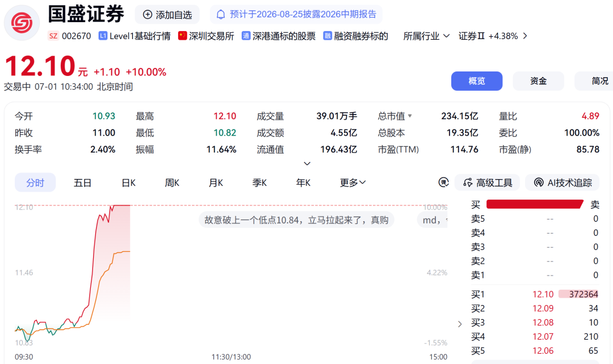Click the 卖1 row label
This screenshot has height=364, width=613.
[478, 275]
